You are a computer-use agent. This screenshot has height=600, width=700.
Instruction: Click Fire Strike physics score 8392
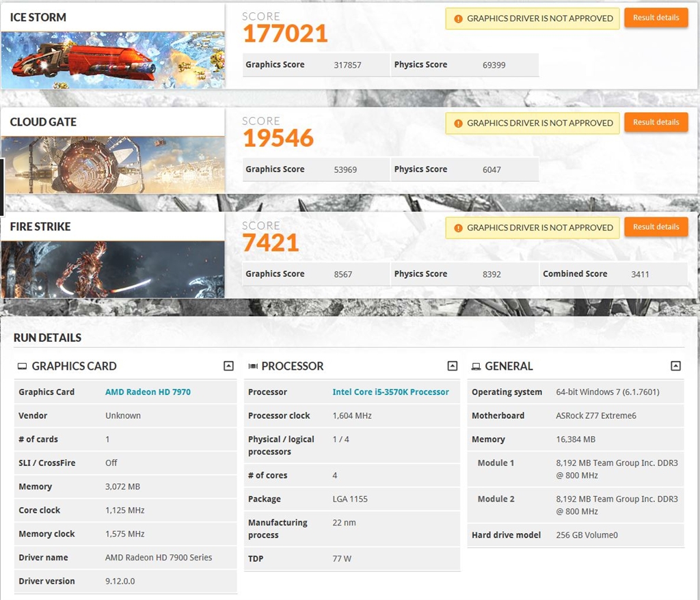(492, 274)
